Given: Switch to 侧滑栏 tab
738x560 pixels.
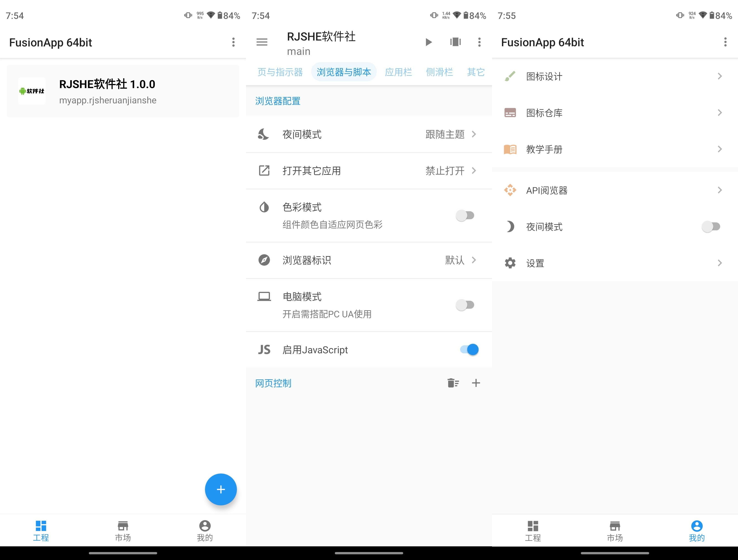Looking at the screenshot, I should click(439, 72).
